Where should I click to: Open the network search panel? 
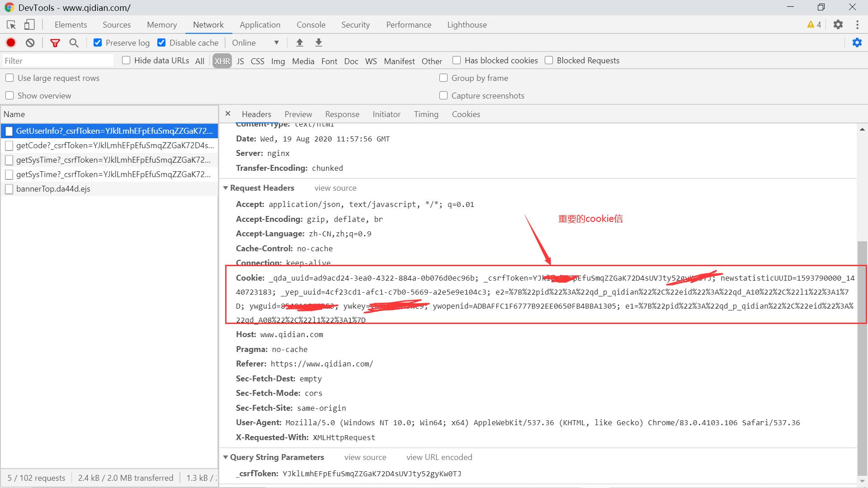[x=74, y=42]
